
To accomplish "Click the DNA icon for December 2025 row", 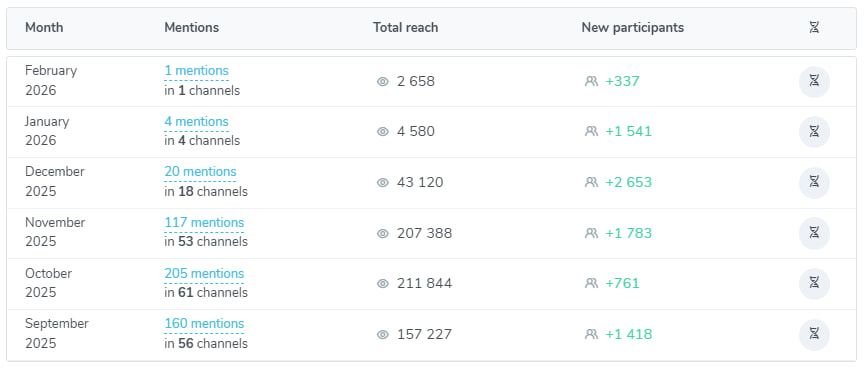I will (814, 182).
